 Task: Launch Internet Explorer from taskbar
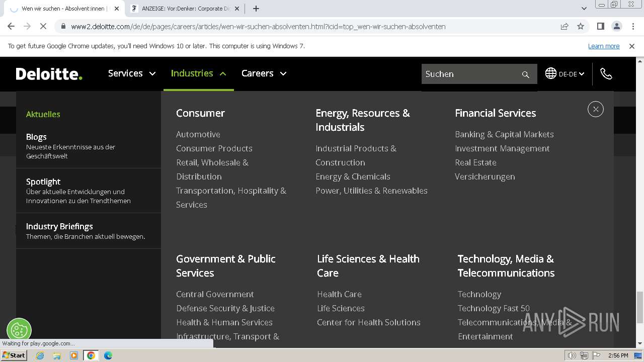(40, 355)
